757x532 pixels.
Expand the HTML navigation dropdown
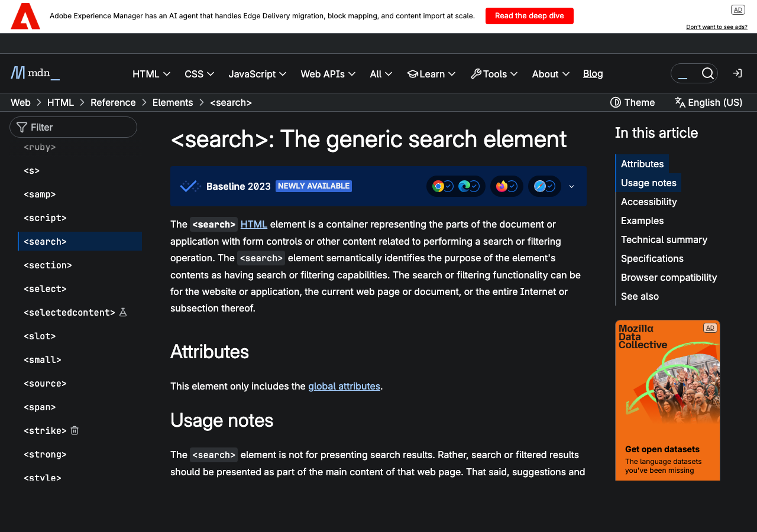click(151, 73)
